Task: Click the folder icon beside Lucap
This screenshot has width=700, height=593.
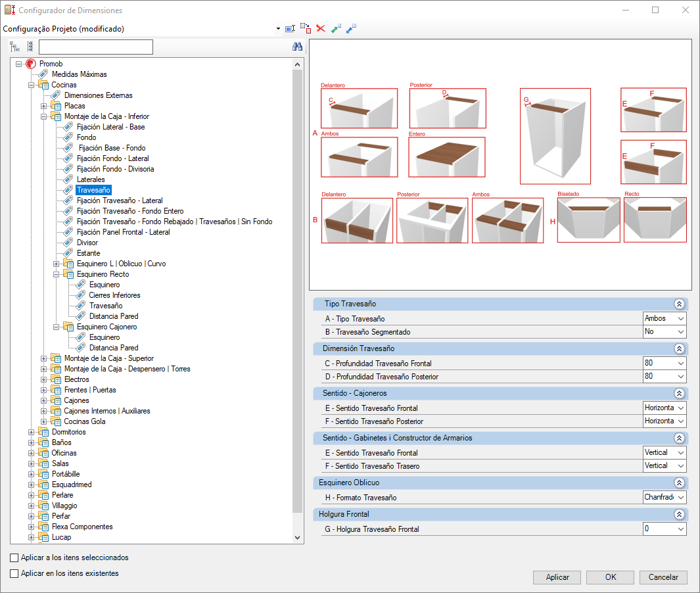Action: tap(43, 537)
